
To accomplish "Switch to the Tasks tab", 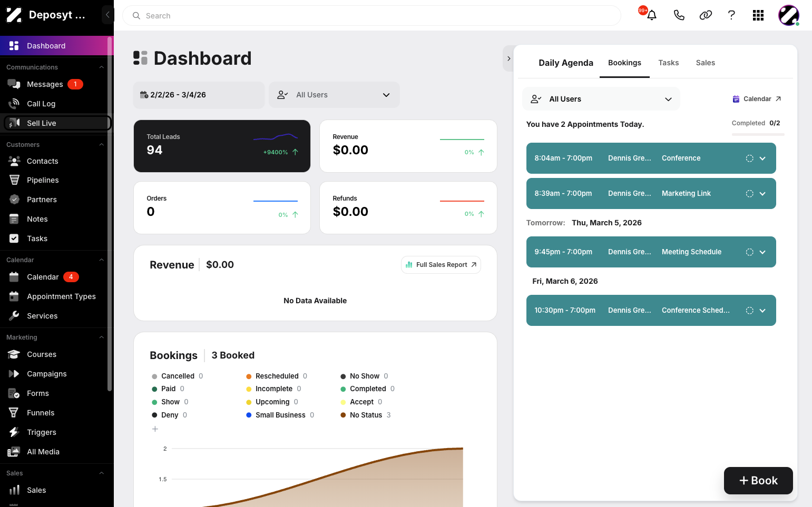I will pos(668,63).
